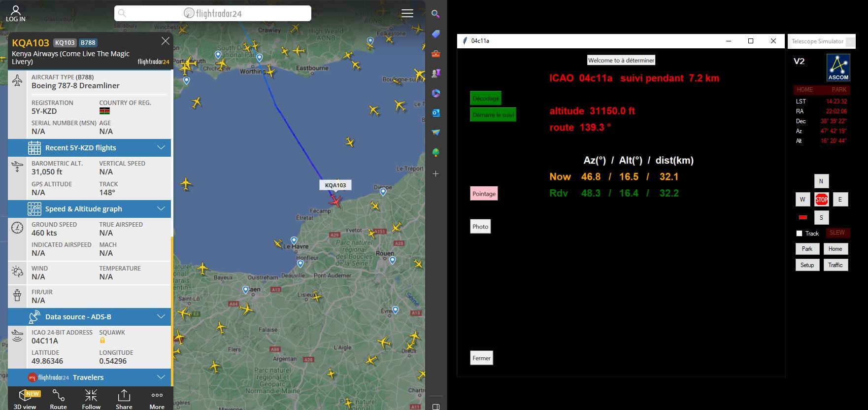
Task: Click the Caen airport pin on map
Action: 245,290
